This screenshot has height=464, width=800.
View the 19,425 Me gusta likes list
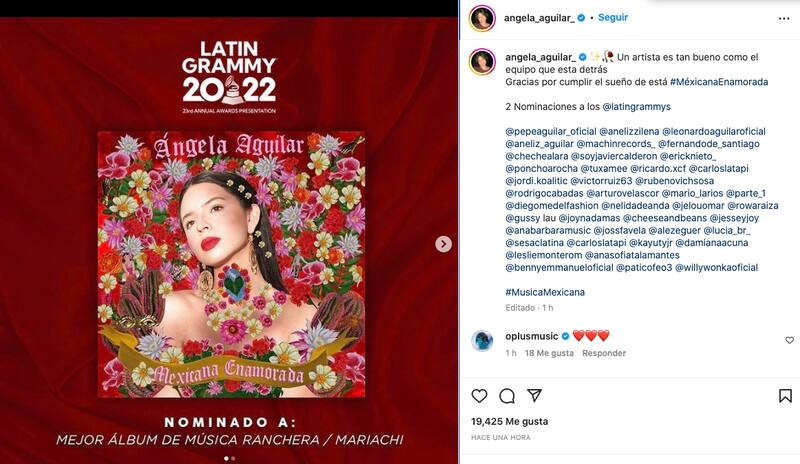(x=509, y=422)
